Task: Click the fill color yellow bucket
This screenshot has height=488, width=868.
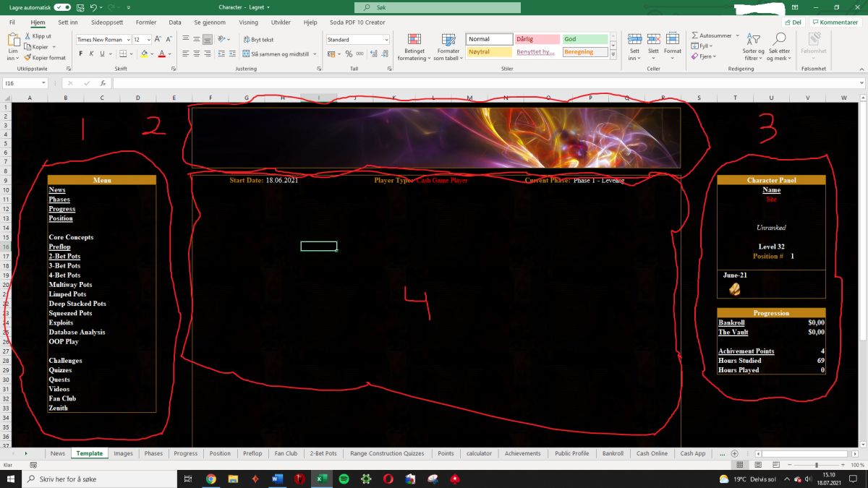Action: pyautogui.click(x=144, y=53)
